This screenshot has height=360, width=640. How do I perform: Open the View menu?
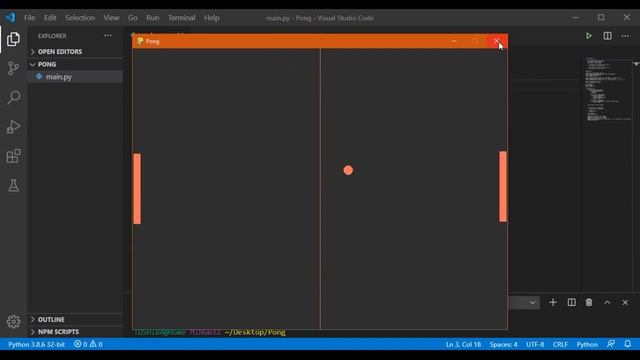point(111,18)
